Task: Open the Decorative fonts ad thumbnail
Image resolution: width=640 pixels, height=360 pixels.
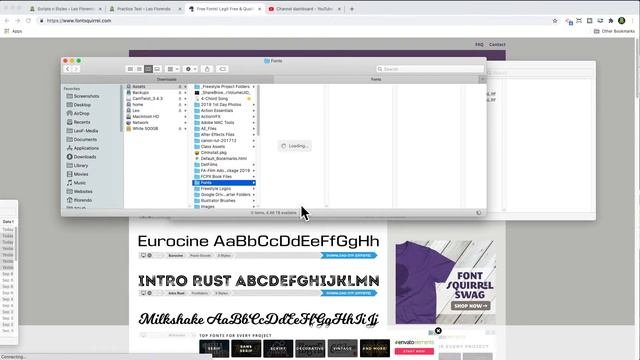Action: pyautogui.click(x=310, y=348)
